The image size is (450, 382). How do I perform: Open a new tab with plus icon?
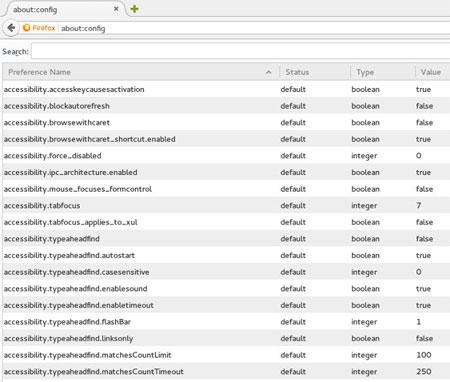[134, 9]
